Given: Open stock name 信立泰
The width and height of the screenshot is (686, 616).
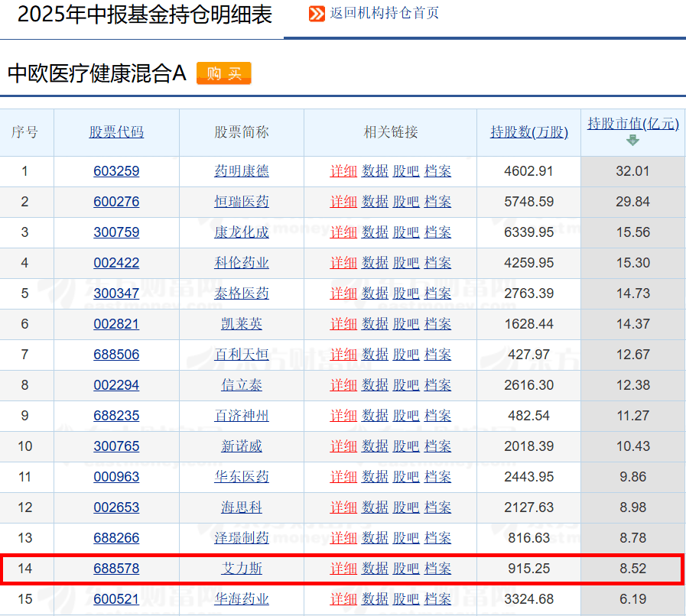Looking at the screenshot, I should 242,385.
